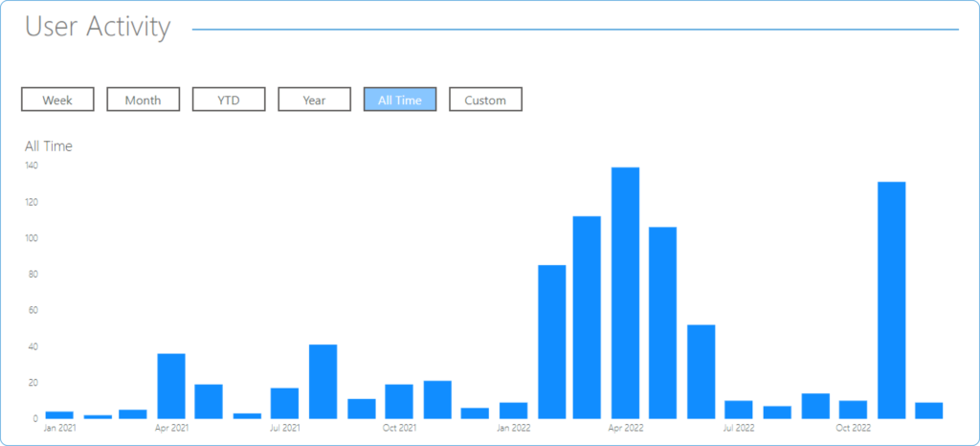Click the December 2022 bar
Viewport: 980px width, 446px height.
tap(929, 411)
